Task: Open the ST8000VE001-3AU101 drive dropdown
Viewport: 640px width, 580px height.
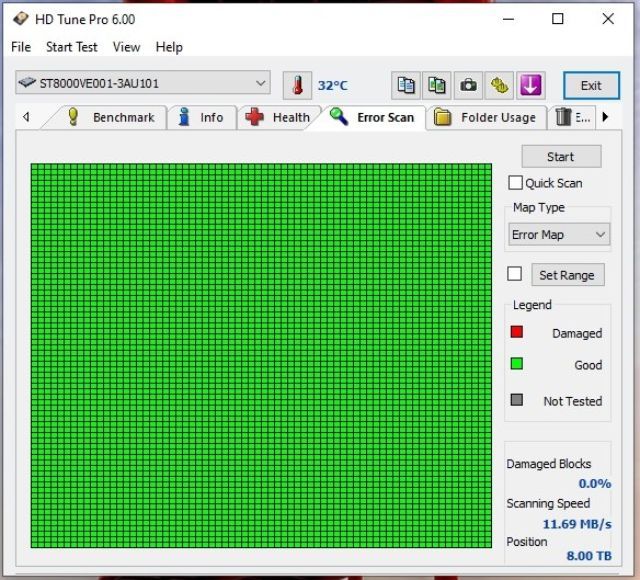Action: point(143,83)
